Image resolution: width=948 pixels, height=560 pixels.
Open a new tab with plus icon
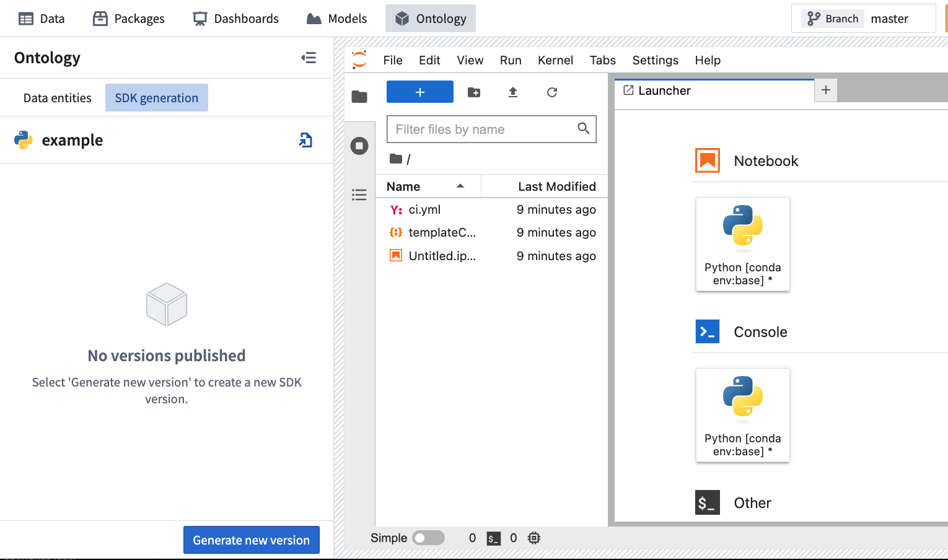826,90
